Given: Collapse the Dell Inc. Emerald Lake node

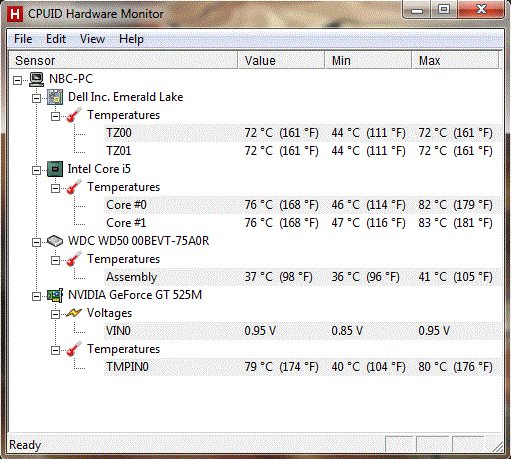Looking at the screenshot, I should pyautogui.click(x=36, y=98).
